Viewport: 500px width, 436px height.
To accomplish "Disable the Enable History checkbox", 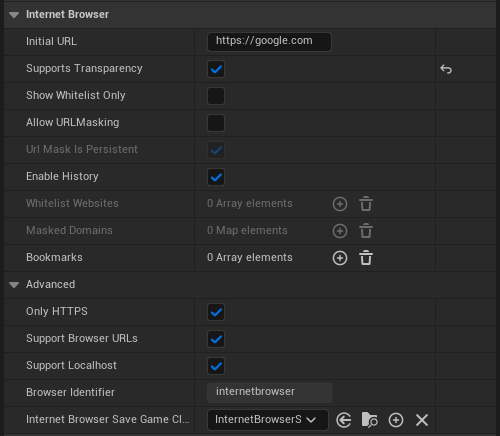I will pos(216,177).
